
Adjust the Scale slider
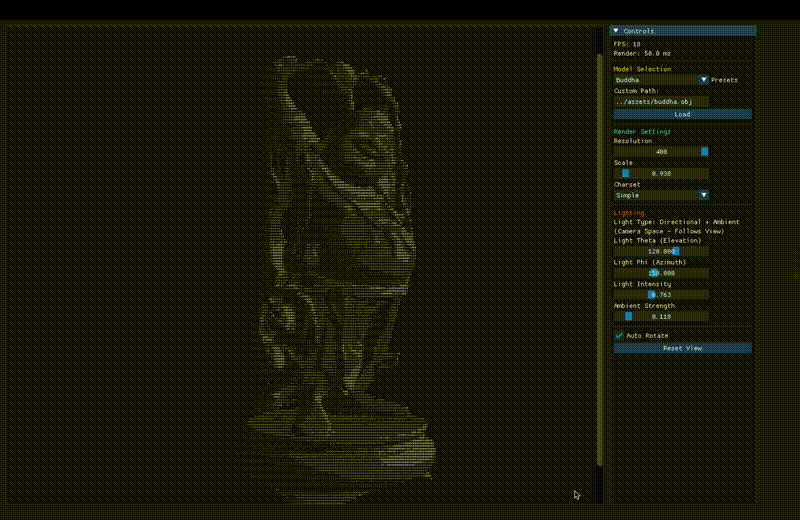[x=661, y=174]
